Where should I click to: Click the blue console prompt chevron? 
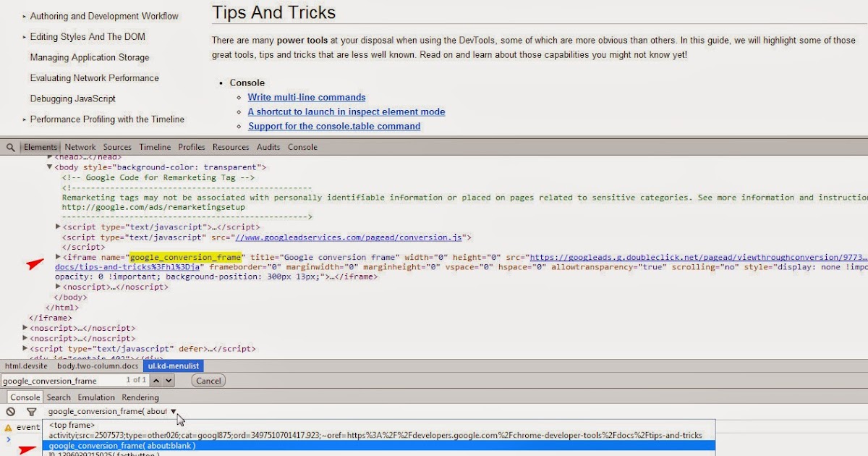click(9, 439)
